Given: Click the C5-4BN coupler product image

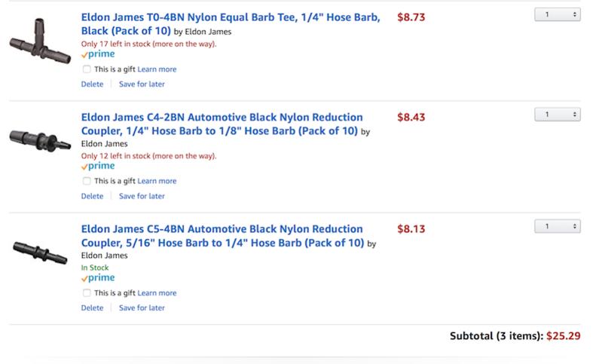Looking at the screenshot, I should tap(41, 252).
